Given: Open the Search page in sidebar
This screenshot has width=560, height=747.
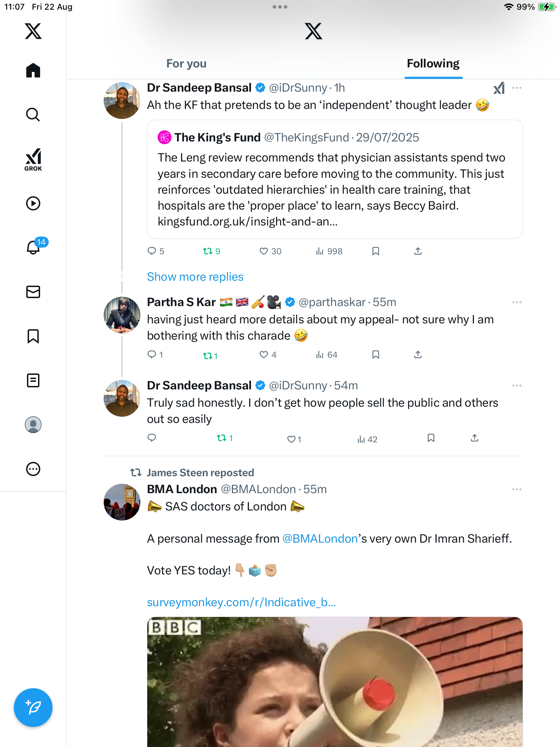Looking at the screenshot, I should [33, 115].
